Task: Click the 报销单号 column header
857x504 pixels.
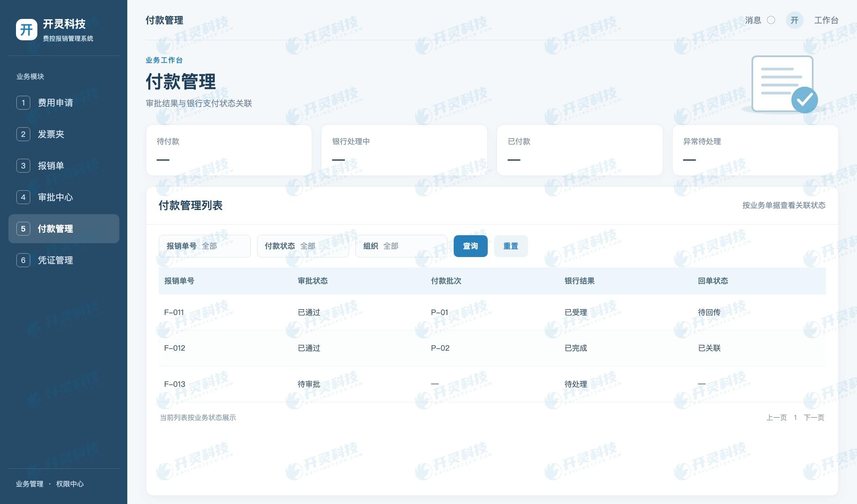Action: 179,281
